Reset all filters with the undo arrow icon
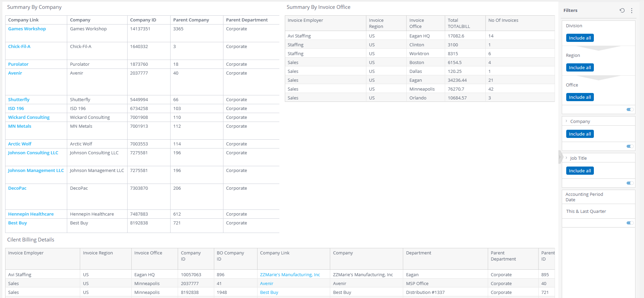 click(622, 11)
